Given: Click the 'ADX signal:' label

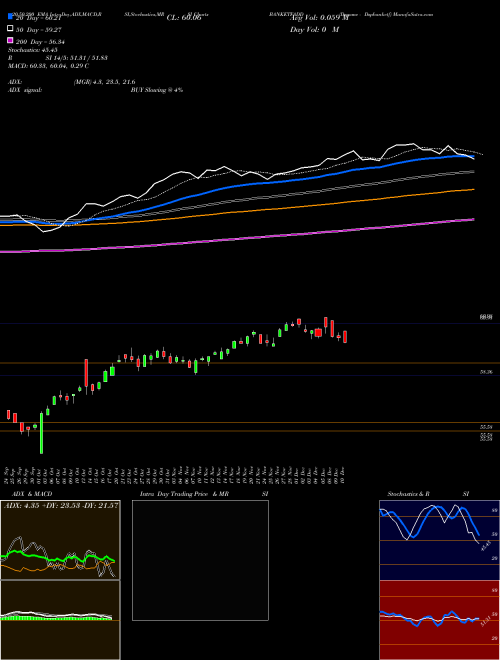Looking at the screenshot, I should [25, 90].
